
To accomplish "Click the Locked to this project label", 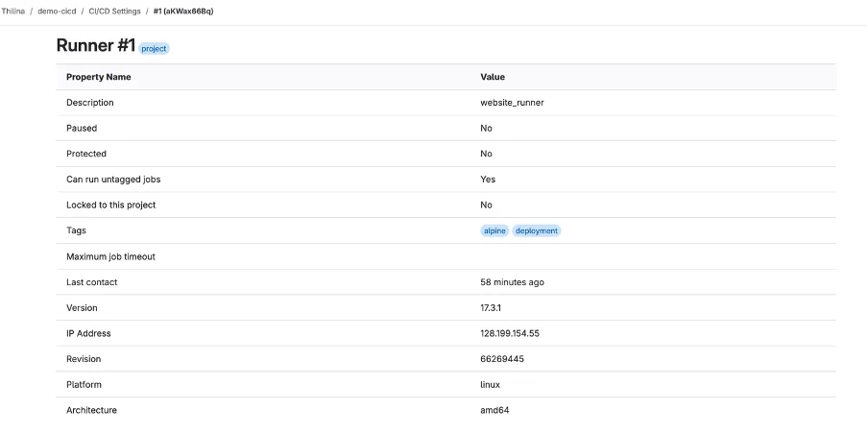I will [110, 205].
